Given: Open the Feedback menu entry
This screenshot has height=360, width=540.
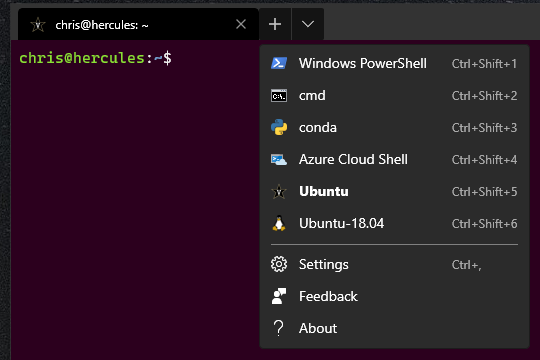Looking at the screenshot, I should click(x=394, y=296).
